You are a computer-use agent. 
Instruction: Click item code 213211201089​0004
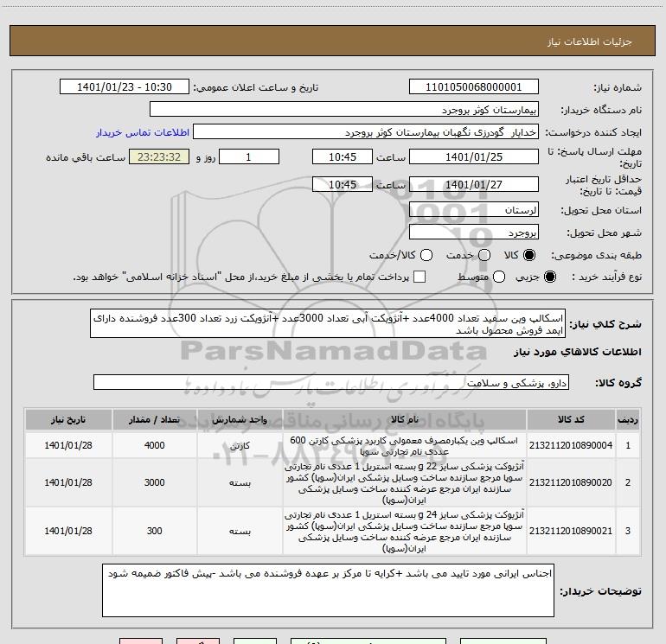click(571, 445)
